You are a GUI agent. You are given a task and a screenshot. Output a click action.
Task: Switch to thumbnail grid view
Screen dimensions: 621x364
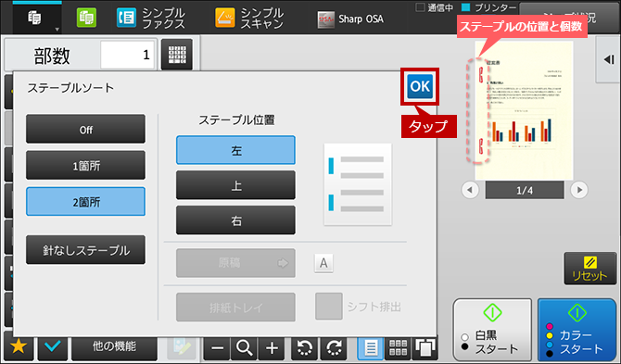coord(398,348)
